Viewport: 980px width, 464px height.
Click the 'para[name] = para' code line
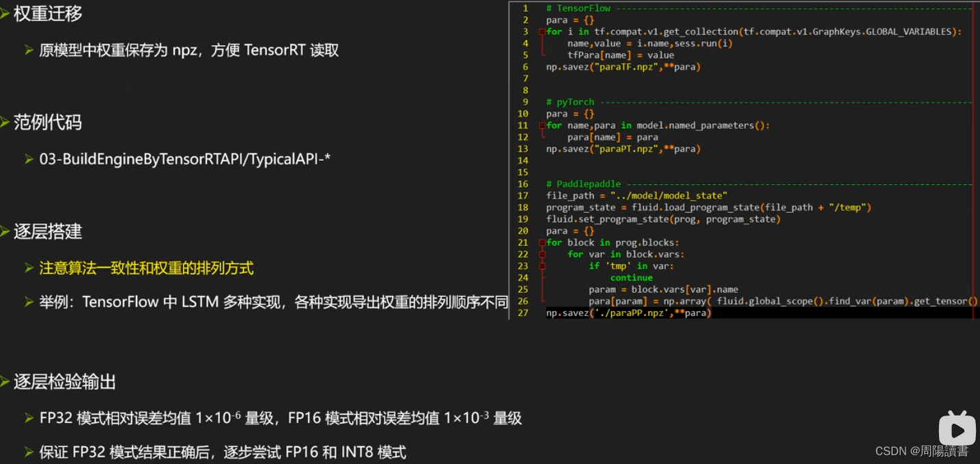[613, 137]
